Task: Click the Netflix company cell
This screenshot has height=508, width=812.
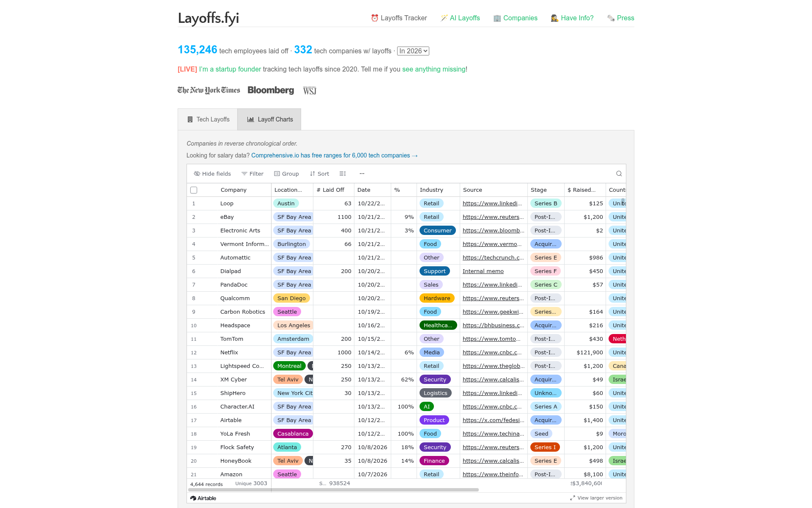Action: [229, 352]
